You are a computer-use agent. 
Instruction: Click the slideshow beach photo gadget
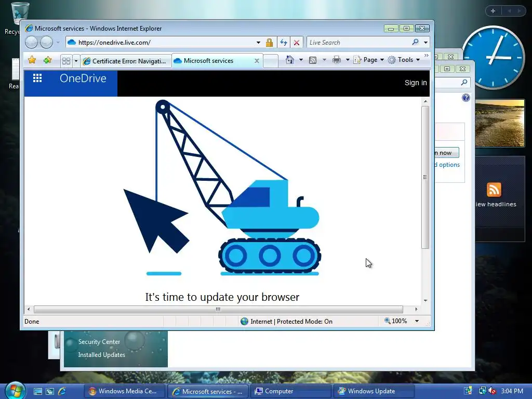[x=500, y=123]
